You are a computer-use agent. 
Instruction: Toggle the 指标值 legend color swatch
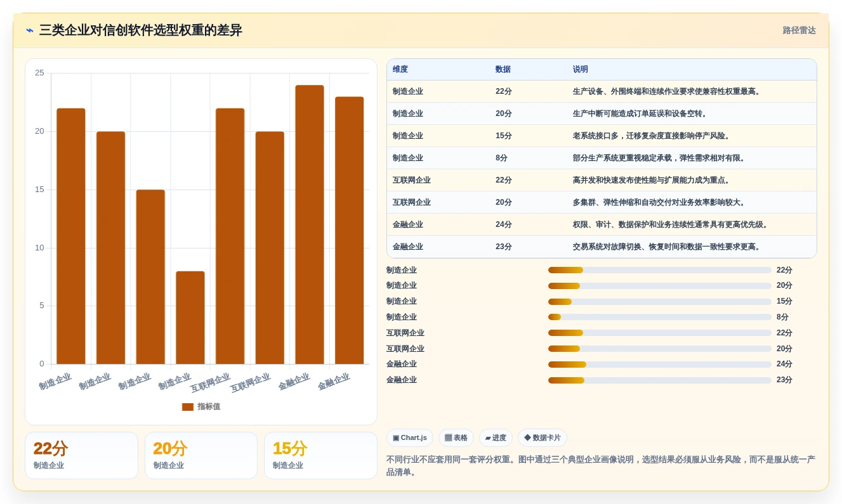[x=188, y=407]
